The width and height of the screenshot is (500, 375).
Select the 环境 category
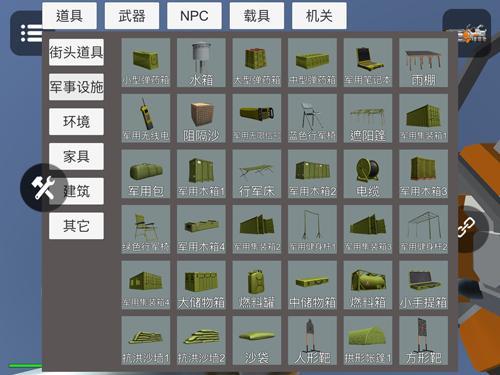click(x=76, y=122)
